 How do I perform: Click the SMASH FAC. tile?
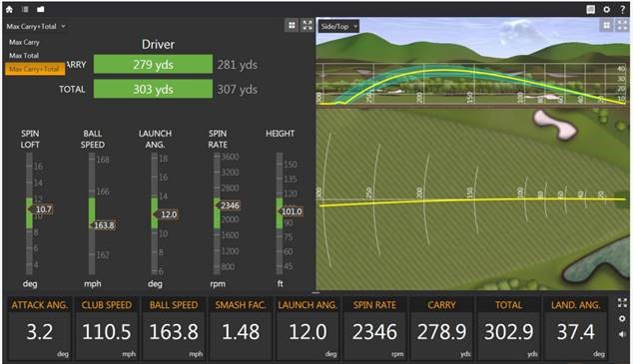click(241, 328)
